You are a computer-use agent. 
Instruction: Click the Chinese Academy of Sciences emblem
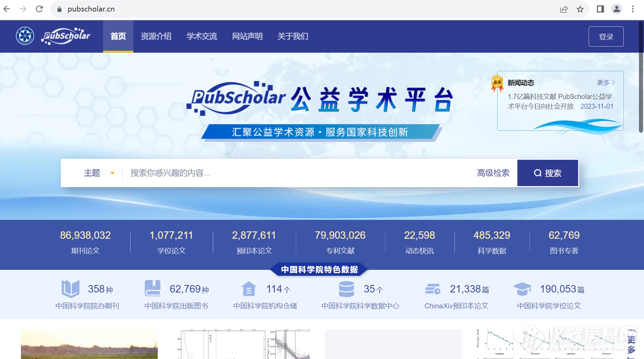click(x=25, y=36)
